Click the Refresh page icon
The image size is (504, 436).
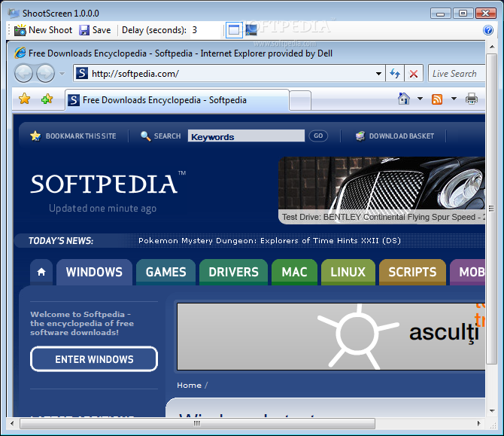pyautogui.click(x=395, y=73)
